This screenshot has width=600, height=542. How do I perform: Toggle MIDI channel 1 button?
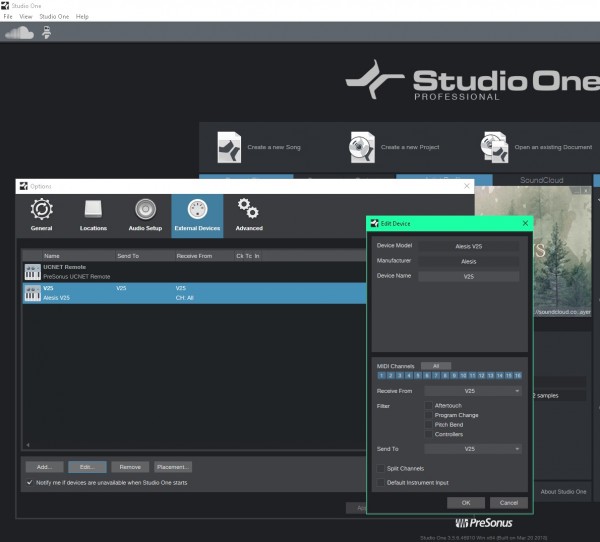(x=381, y=375)
